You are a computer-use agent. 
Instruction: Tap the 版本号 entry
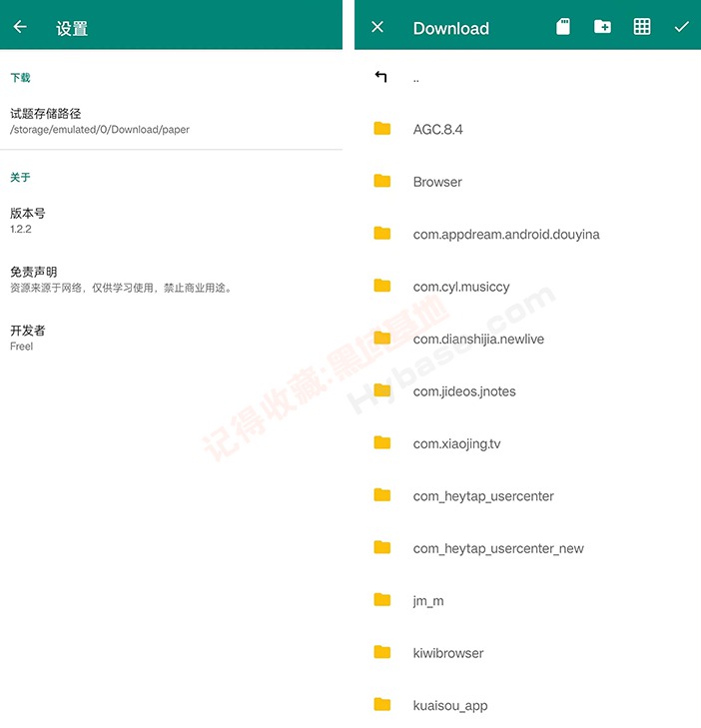pyautogui.click(x=171, y=221)
